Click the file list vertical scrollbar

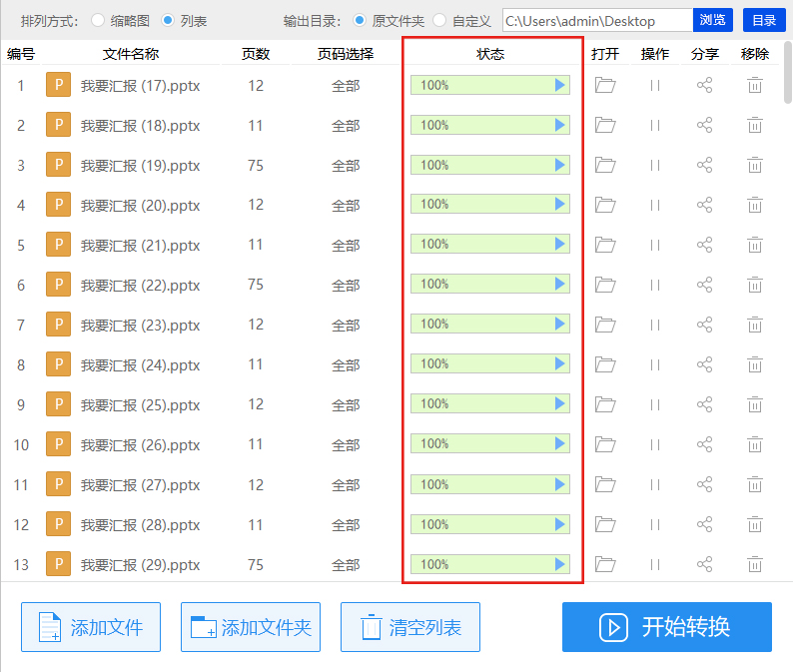point(787,72)
